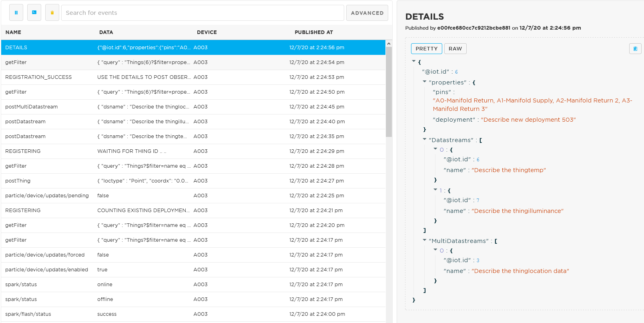
Task: Collapse the "MultiDatastreams" array
Action: pos(425,240)
